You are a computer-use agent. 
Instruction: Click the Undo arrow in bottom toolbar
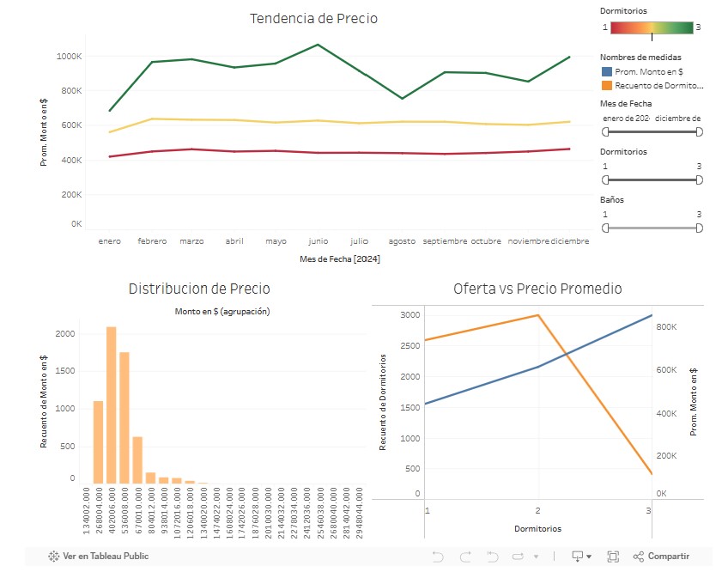439,557
